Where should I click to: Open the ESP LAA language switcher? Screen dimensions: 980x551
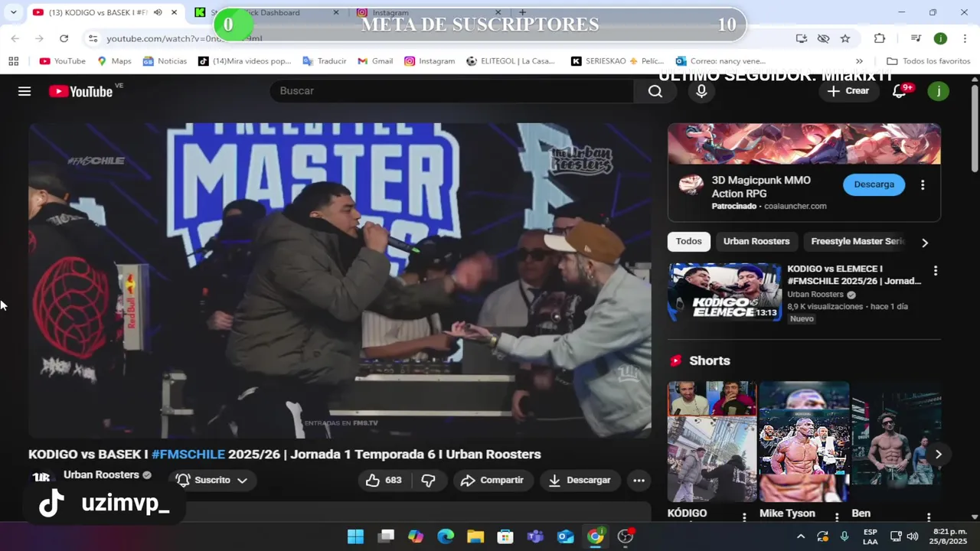(x=871, y=536)
